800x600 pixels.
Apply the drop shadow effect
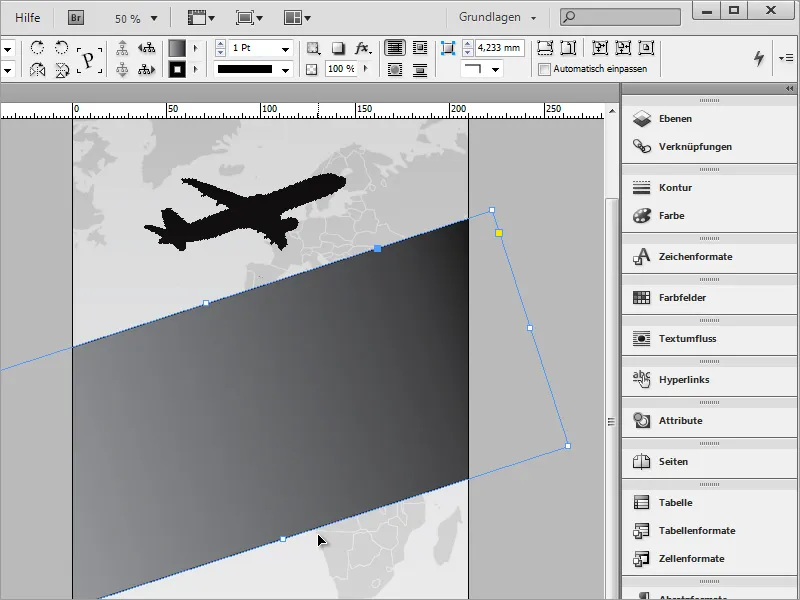click(337, 48)
